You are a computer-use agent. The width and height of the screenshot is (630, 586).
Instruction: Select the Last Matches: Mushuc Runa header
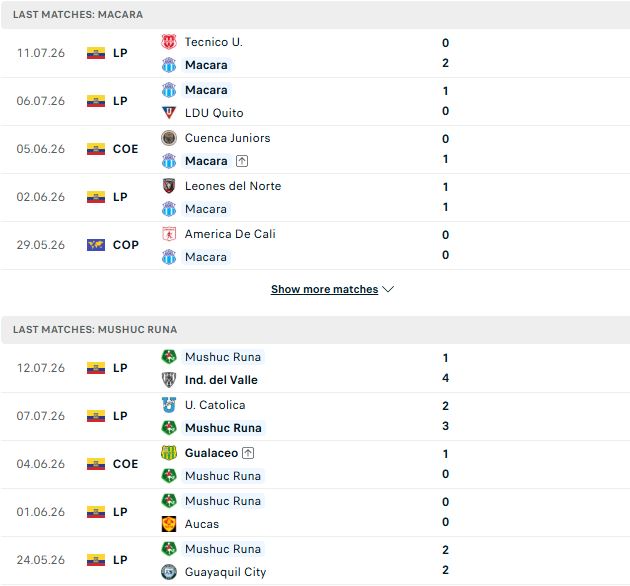(x=315, y=330)
